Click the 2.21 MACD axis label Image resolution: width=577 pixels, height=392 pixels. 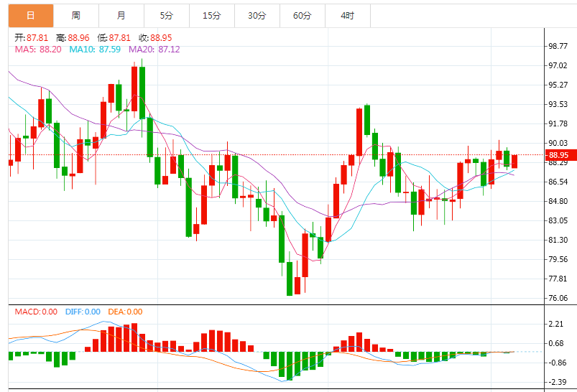(x=556, y=324)
